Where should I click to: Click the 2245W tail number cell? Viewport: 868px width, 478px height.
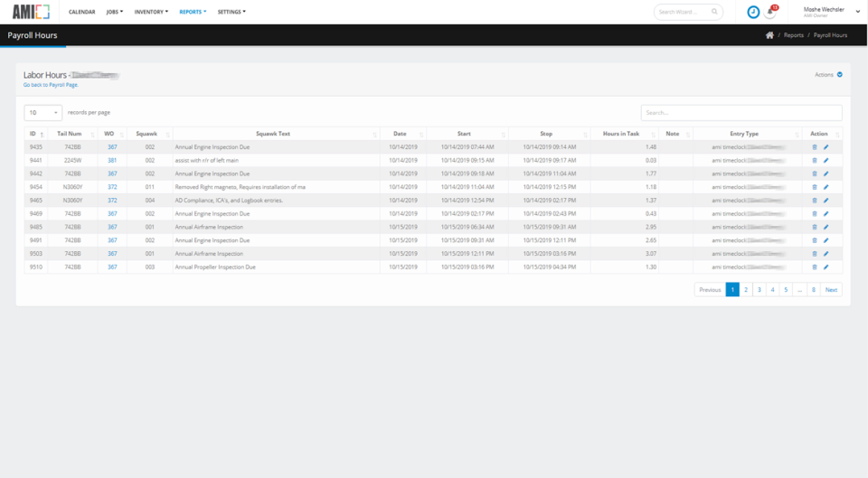coord(72,161)
